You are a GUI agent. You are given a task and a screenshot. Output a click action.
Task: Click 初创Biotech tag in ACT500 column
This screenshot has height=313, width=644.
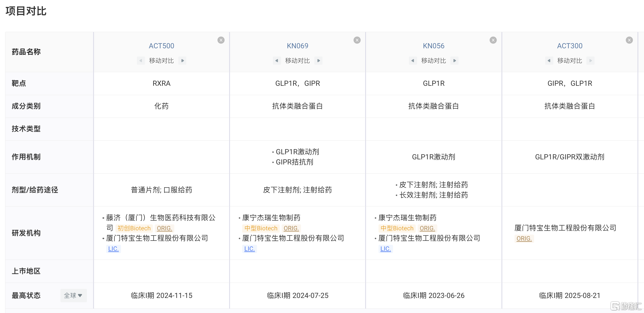[134, 228]
